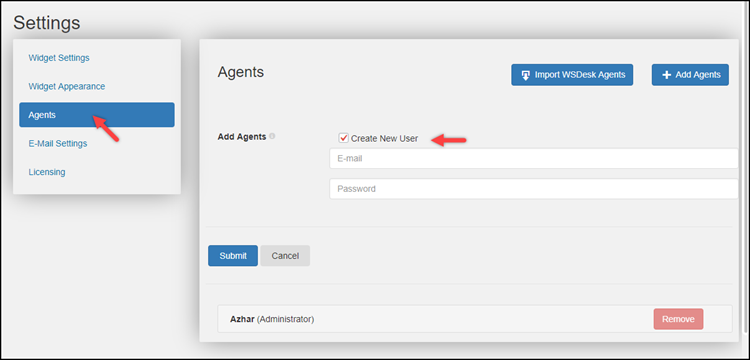Screen dimensions: 750x360
Task: Click the info icon beside Add Agents label
Action: point(272,136)
